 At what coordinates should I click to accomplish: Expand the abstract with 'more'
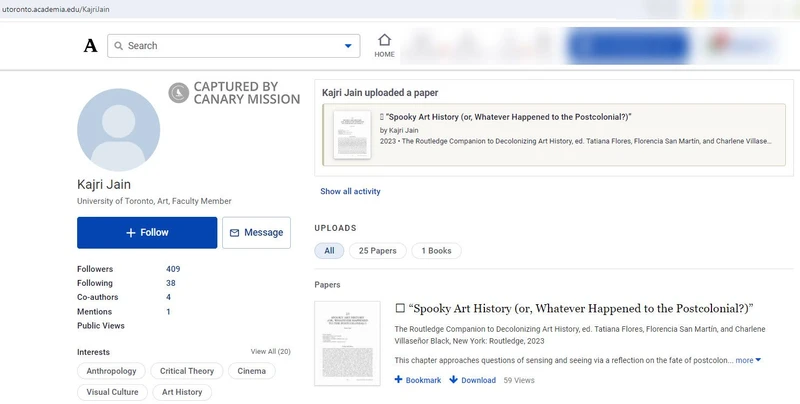click(748, 360)
